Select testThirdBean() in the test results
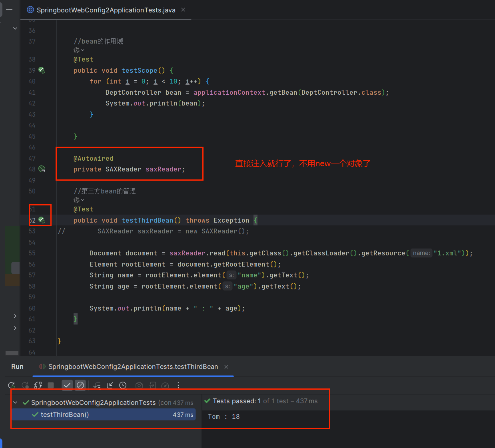 [65, 414]
